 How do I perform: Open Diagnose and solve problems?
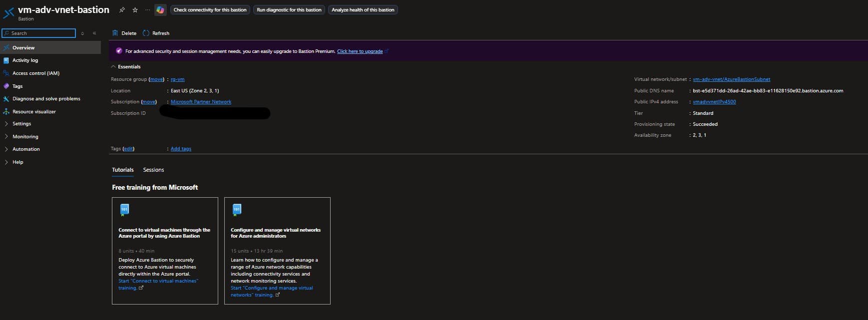46,98
